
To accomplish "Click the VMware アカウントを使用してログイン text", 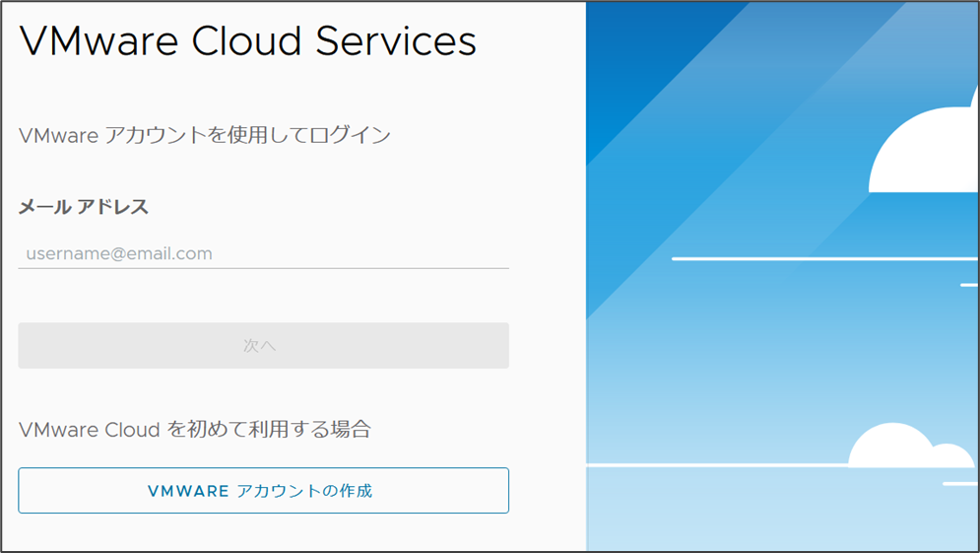I will (x=205, y=135).
